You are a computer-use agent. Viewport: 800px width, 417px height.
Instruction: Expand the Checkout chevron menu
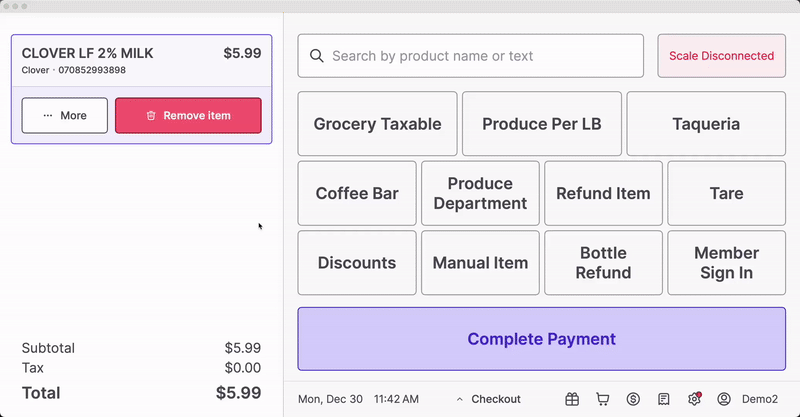coord(488,399)
